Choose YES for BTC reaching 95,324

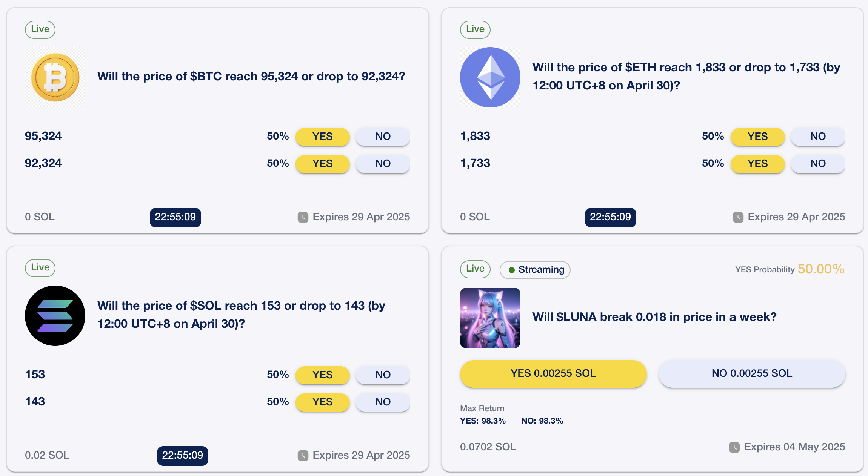[x=322, y=137]
